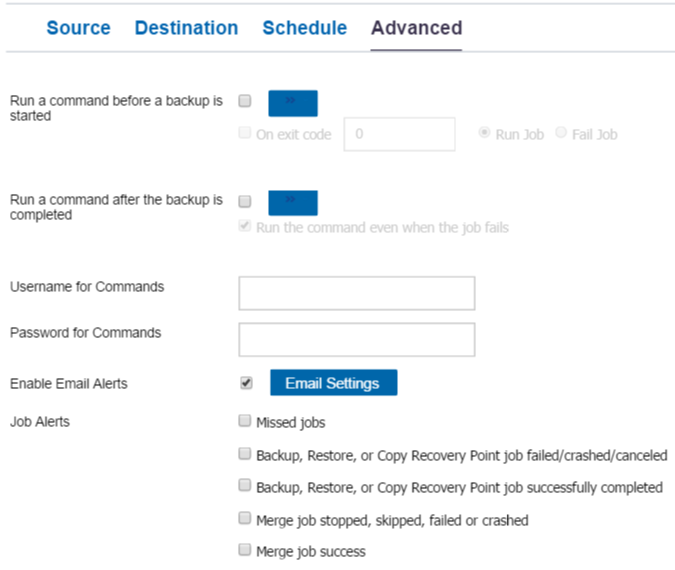
Task: Open the pre-backup command expand button
Action: point(293,103)
